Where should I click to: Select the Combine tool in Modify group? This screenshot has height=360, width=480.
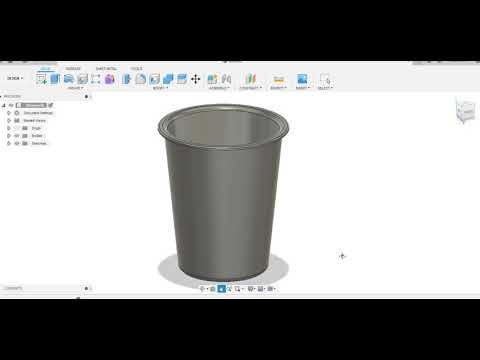pos(168,79)
